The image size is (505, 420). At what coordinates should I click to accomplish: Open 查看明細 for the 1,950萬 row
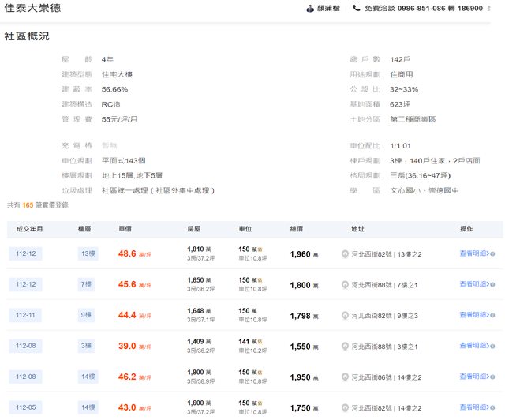(x=477, y=377)
